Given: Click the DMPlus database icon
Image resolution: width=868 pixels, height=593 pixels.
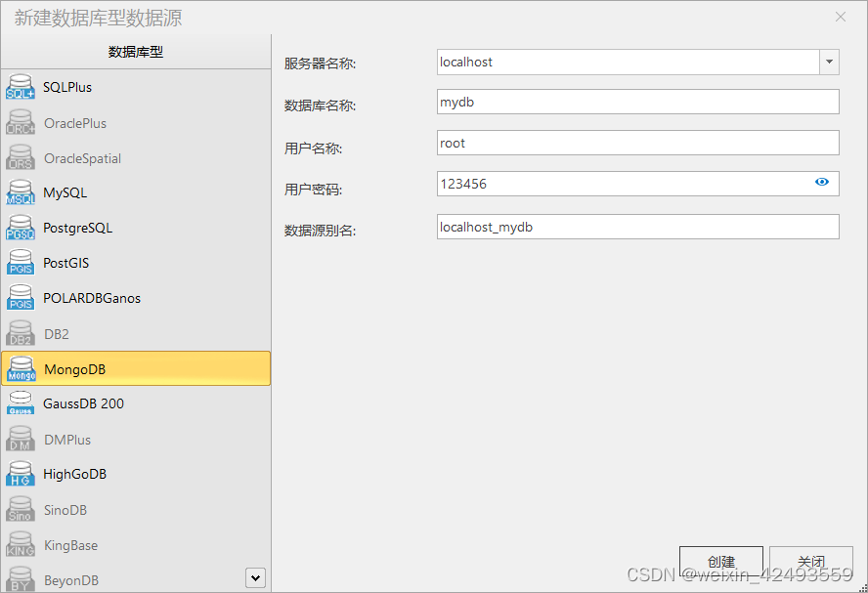Looking at the screenshot, I should pos(21,440).
